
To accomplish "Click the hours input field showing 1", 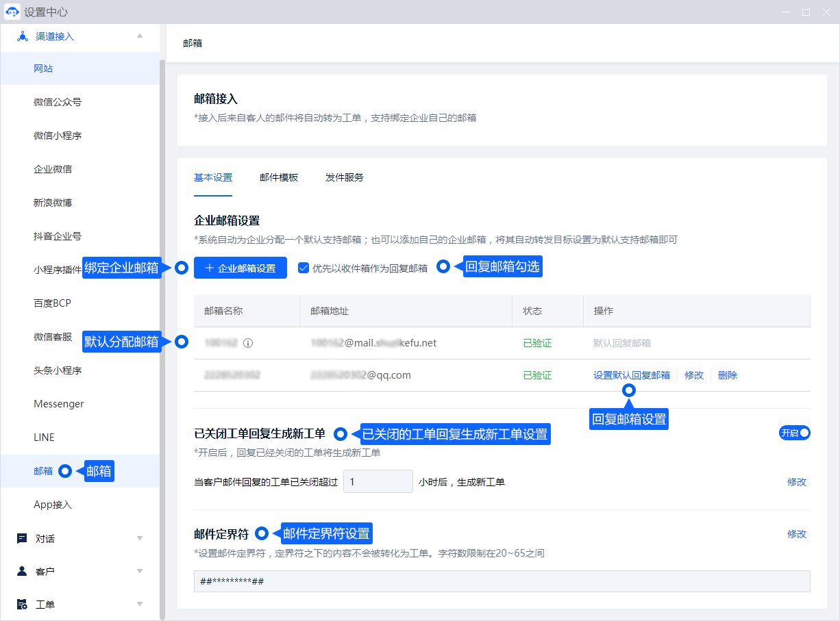I will [378, 482].
